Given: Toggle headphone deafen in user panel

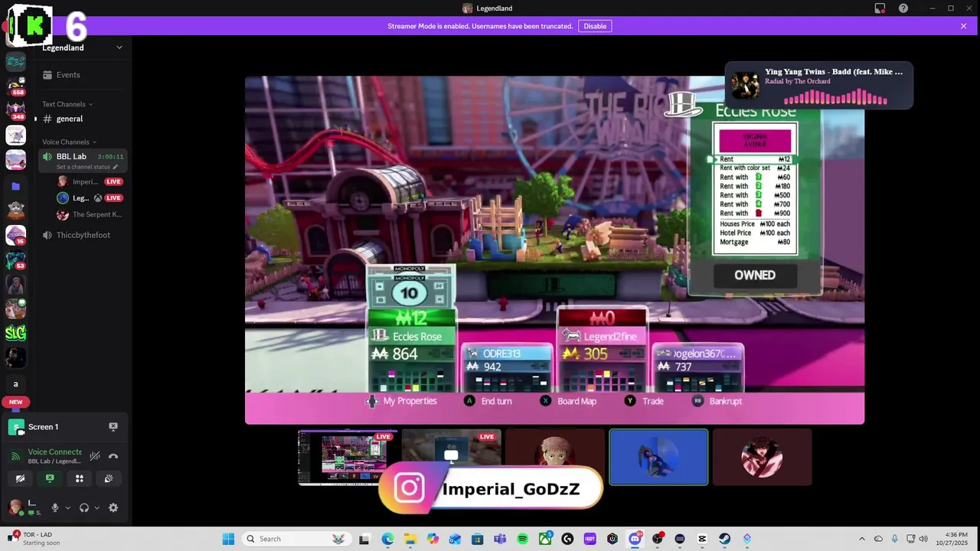Looking at the screenshot, I should [x=84, y=507].
